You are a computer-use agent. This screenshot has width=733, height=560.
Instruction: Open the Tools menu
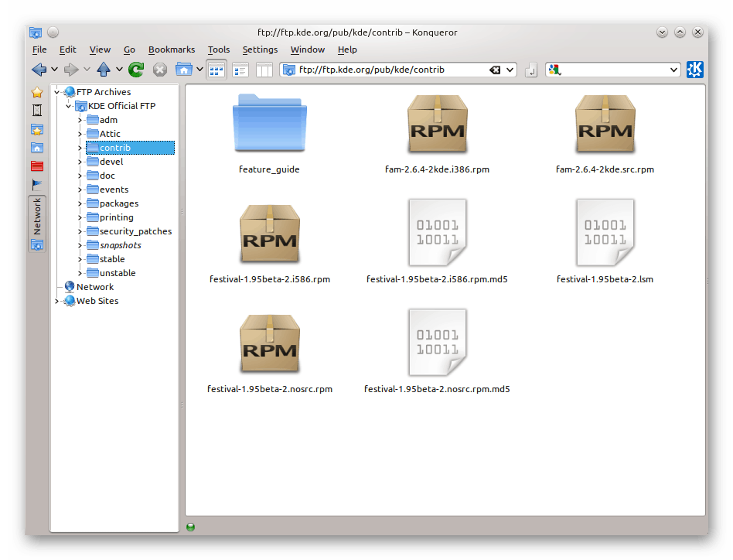tap(219, 50)
